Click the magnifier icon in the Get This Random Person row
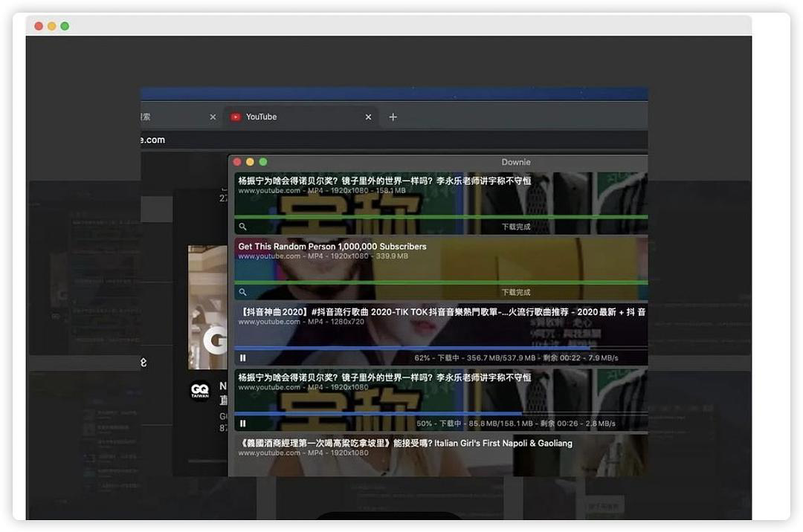The width and height of the screenshot is (803, 532). pos(242,292)
